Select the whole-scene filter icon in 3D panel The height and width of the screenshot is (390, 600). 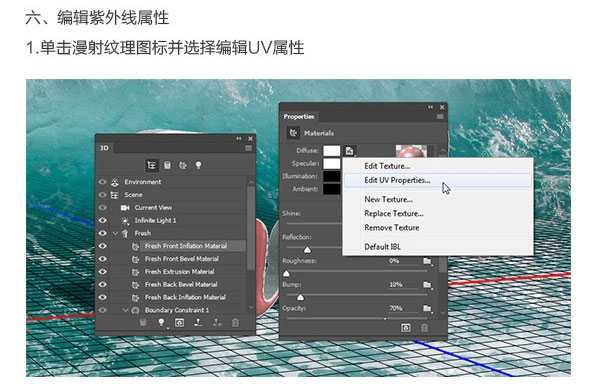coord(152,165)
